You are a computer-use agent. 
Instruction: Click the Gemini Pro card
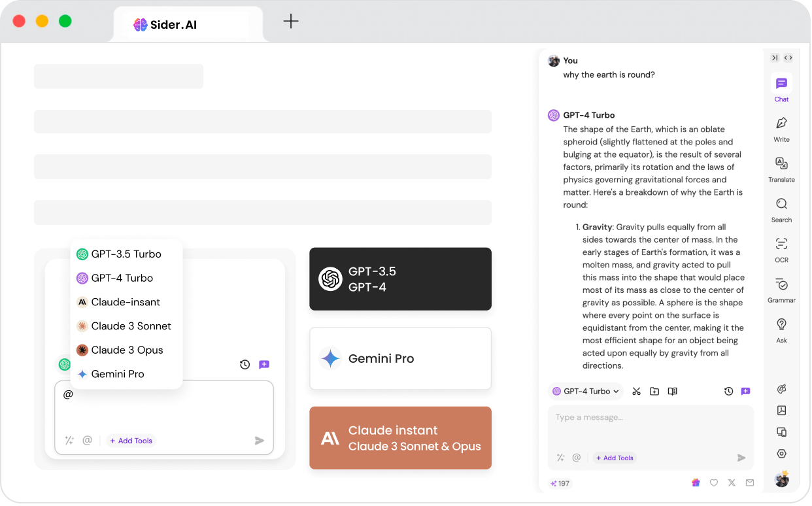[x=400, y=358]
